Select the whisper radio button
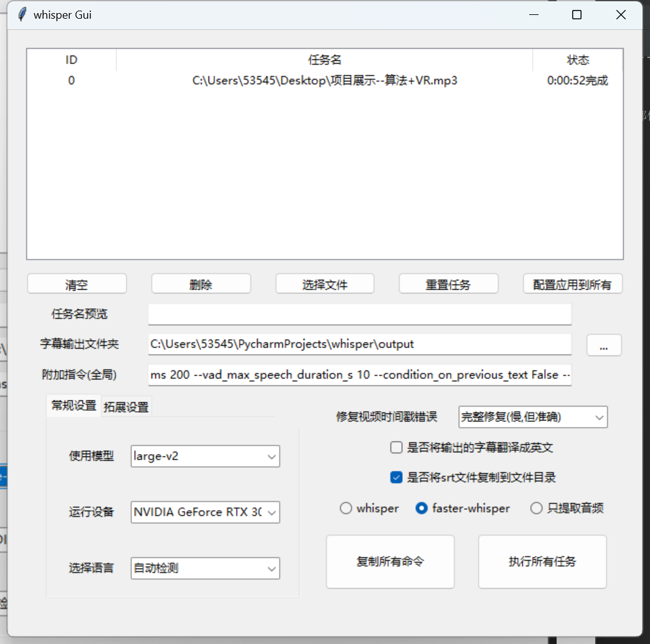This screenshot has height=644, width=650. (x=346, y=508)
